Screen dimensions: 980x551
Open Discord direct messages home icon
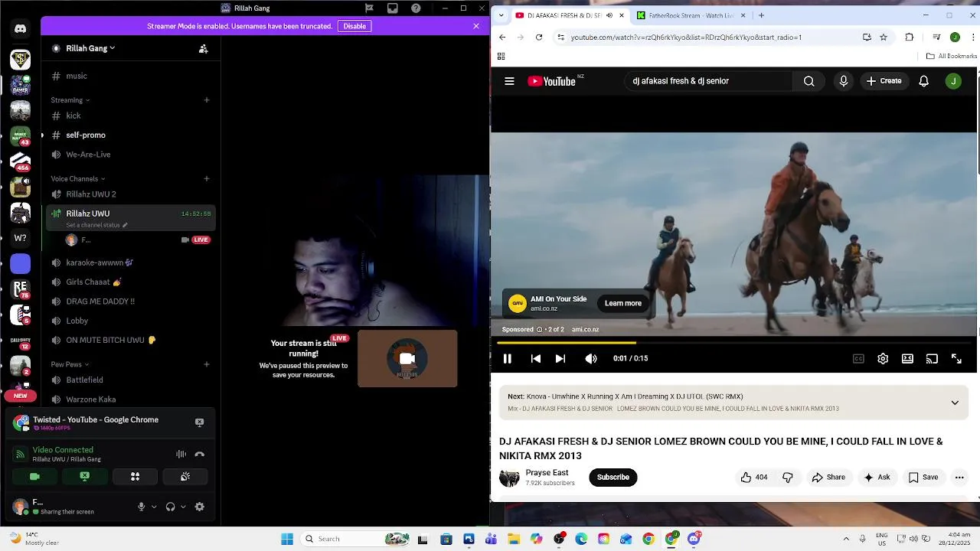[x=20, y=29]
